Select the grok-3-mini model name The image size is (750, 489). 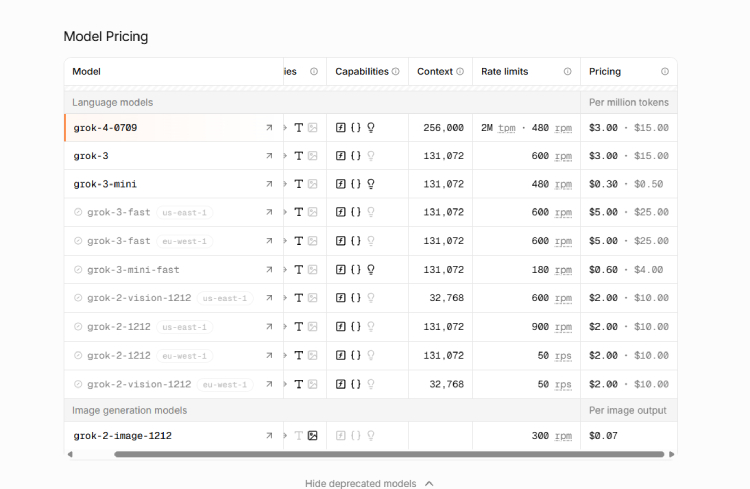click(x=105, y=184)
